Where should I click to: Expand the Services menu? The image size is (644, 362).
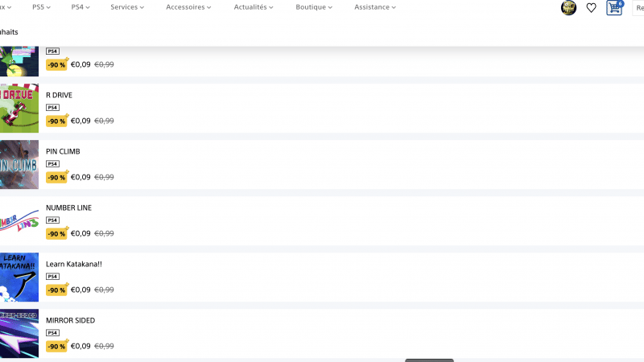127,7
